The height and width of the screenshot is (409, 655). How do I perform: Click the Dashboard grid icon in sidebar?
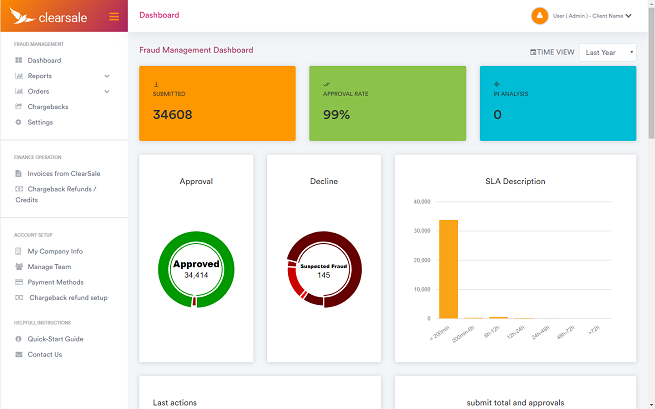(x=18, y=60)
